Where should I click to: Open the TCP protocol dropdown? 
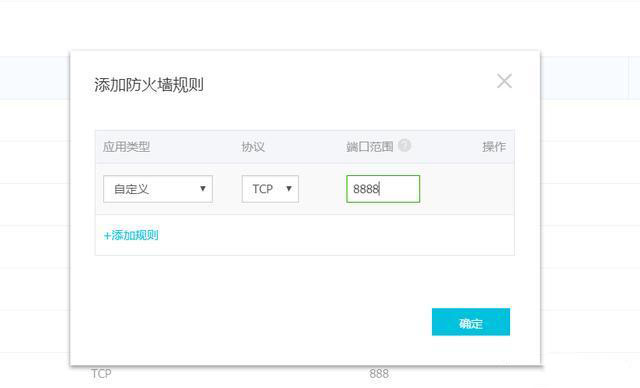coord(270,189)
